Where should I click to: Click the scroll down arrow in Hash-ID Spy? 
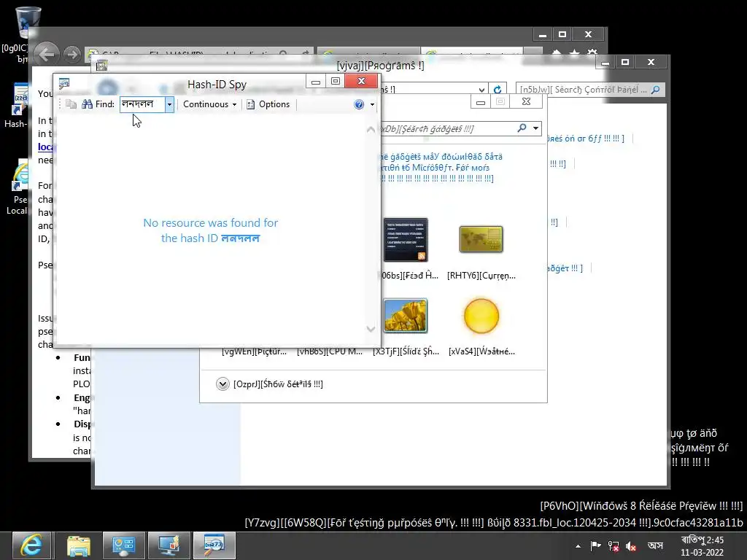click(x=371, y=329)
